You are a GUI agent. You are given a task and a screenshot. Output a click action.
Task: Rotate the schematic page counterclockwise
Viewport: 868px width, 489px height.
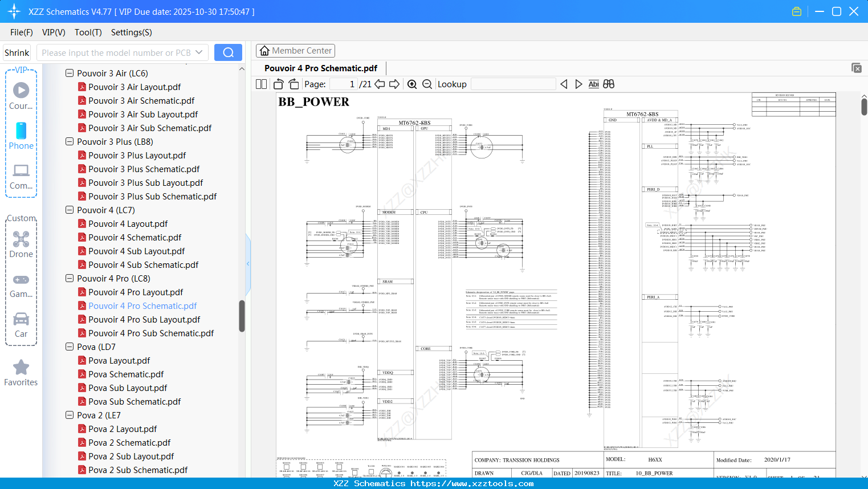[278, 84]
